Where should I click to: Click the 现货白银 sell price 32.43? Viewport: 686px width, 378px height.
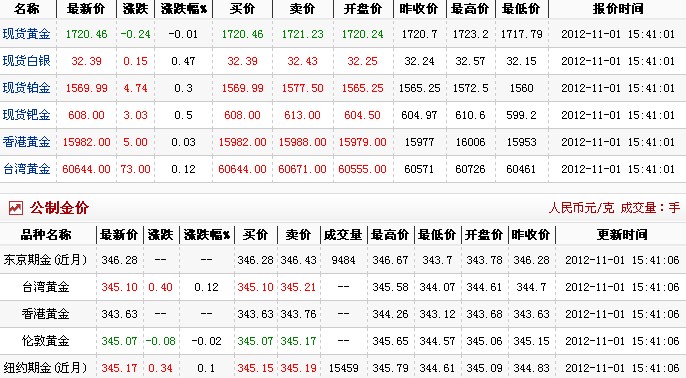click(x=302, y=61)
